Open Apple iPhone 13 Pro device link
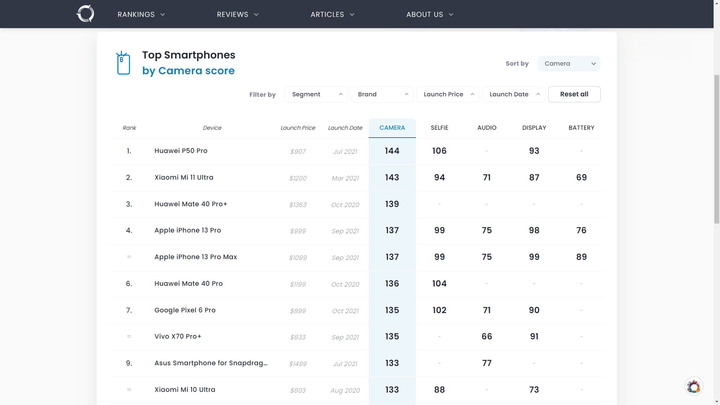720x405 pixels. pyautogui.click(x=187, y=230)
